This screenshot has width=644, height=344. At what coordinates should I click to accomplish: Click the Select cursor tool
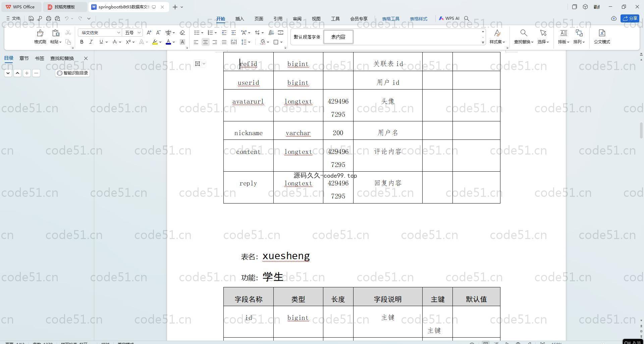(x=543, y=33)
